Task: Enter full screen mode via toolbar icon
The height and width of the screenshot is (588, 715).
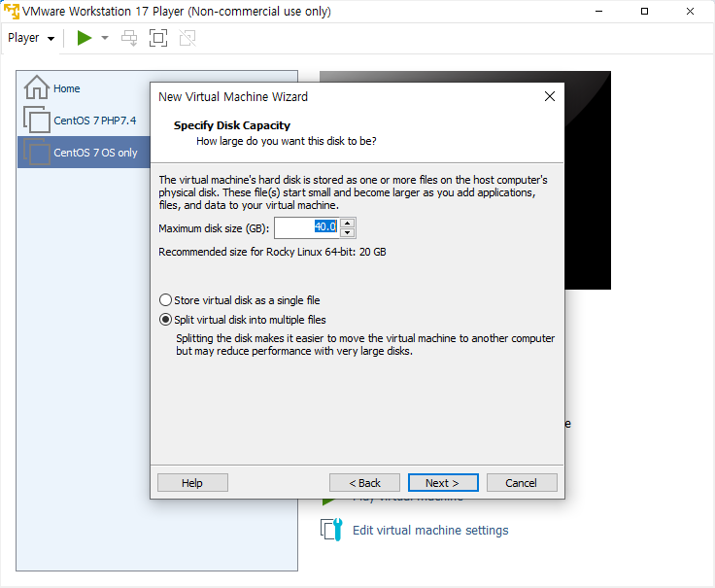Action: coord(158,38)
